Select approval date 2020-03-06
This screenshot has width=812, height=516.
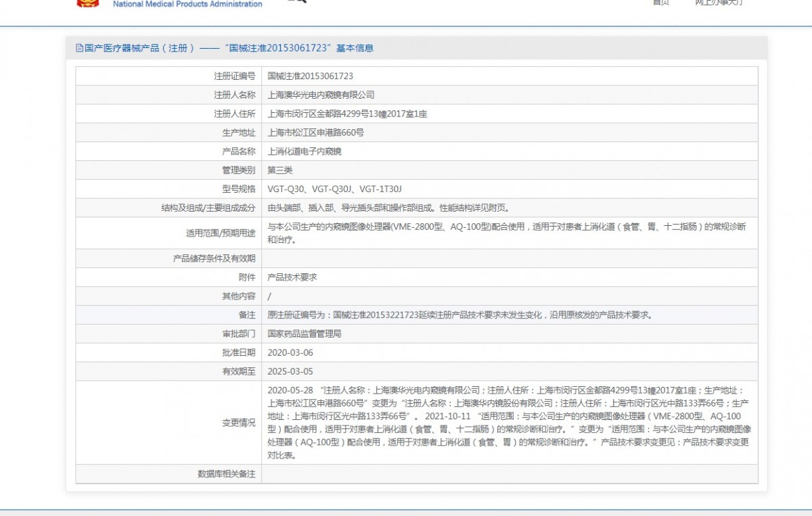coord(290,353)
